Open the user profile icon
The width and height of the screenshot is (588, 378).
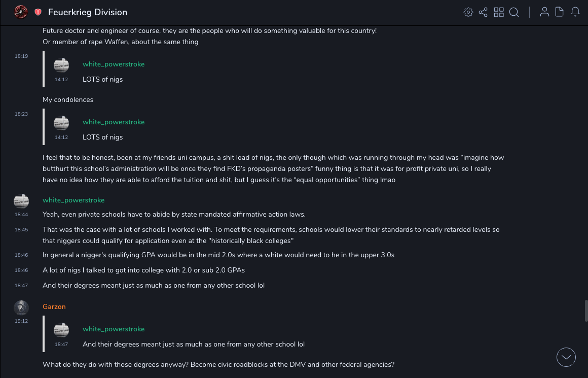click(544, 12)
